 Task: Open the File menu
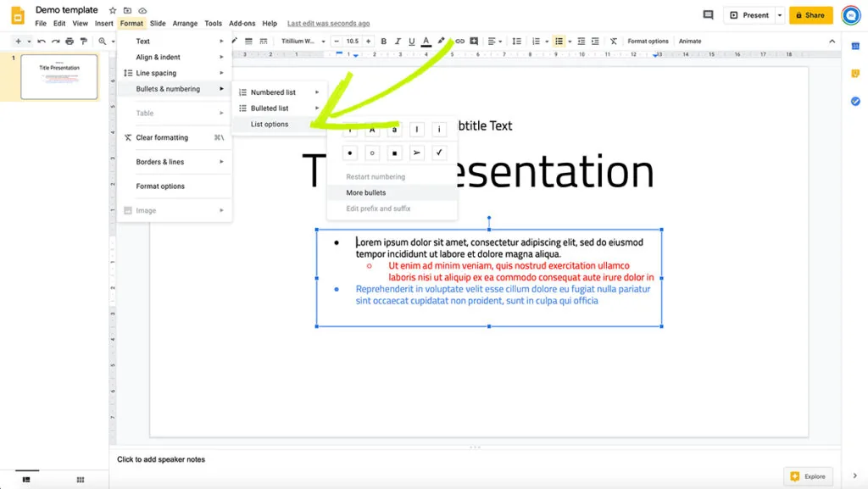(41, 23)
